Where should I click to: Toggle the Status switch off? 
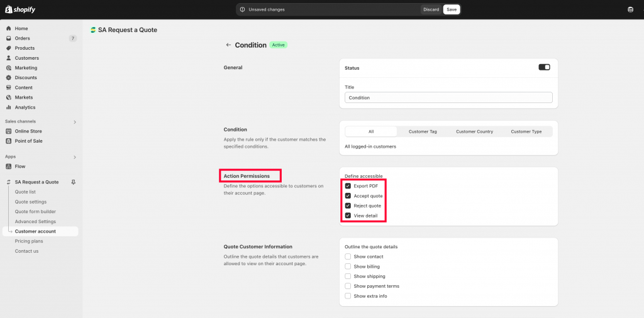point(544,67)
